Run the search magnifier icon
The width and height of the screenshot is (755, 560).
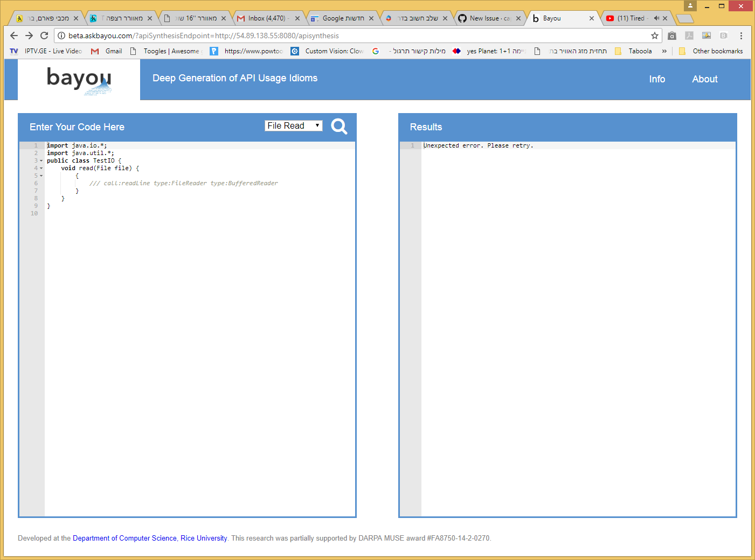point(339,127)
